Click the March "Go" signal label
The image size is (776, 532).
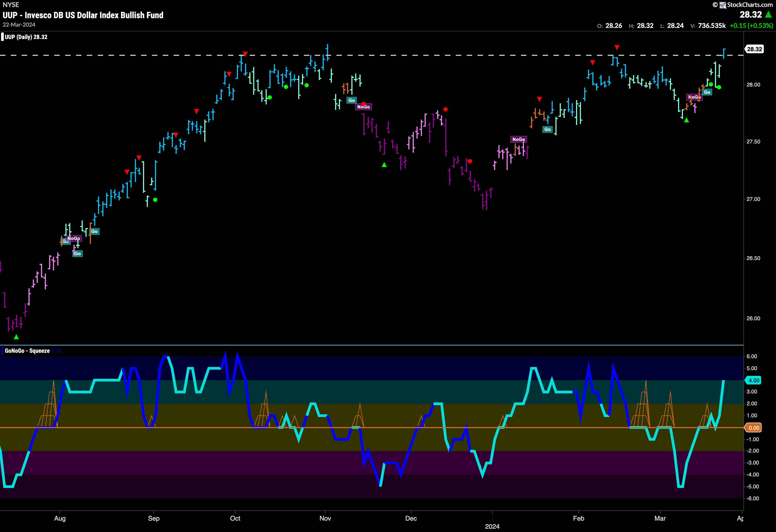point(707,92)
